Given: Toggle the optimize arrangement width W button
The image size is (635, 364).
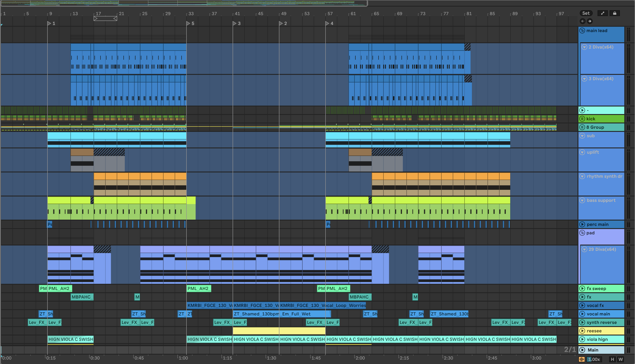Looking at the screenshot, I should point(621,359).
